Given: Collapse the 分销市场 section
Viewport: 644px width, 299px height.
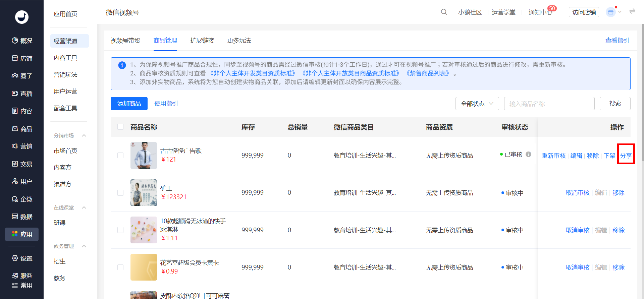Looking at the screenshot, I should point(84,135).
